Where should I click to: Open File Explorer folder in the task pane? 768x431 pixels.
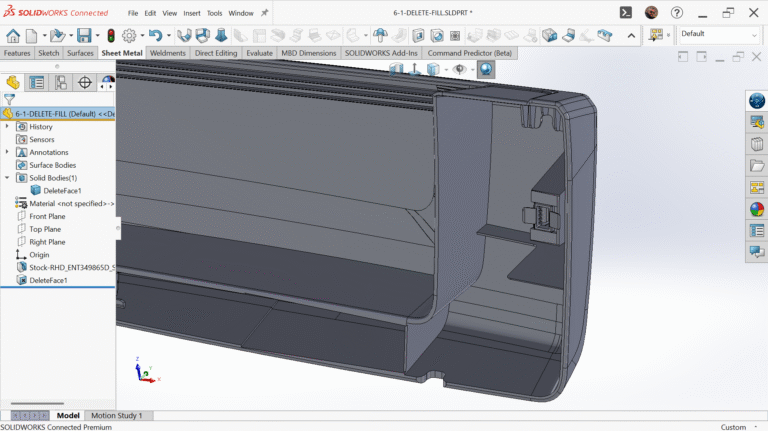(x=757, y=166)
